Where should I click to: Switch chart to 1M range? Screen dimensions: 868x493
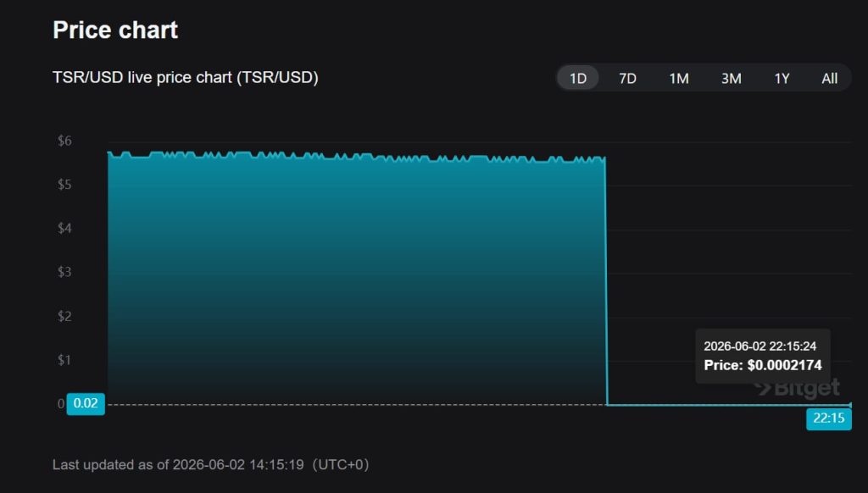point(679,78)
